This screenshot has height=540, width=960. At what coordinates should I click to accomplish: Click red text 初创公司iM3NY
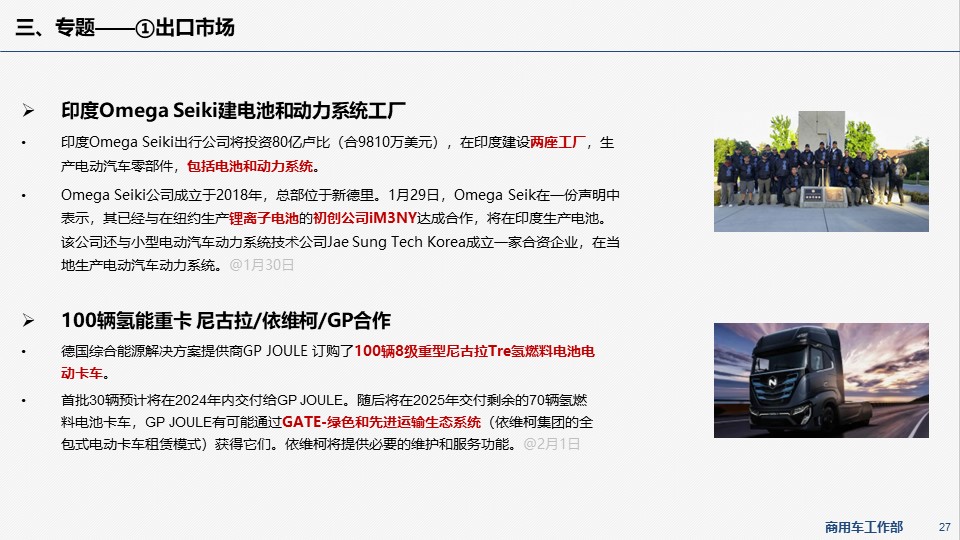coord(365,218)
